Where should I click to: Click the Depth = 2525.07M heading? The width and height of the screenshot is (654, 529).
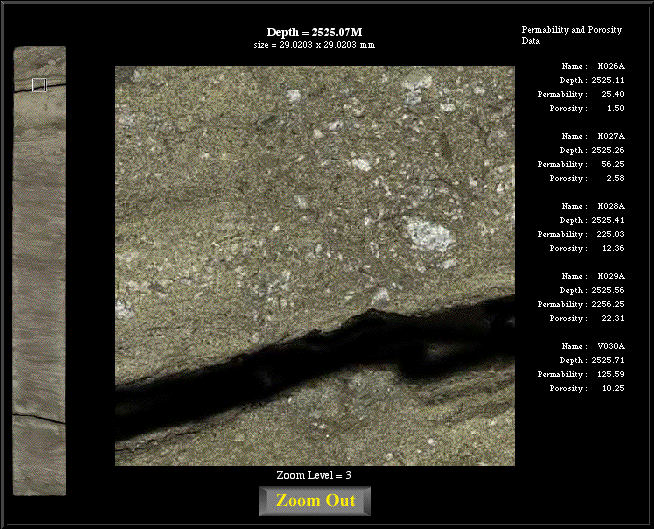click(314, 33)
